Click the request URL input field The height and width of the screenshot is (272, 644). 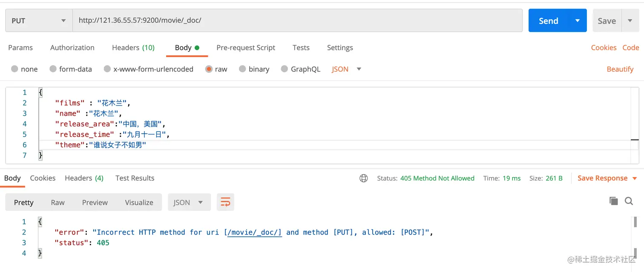pyautogui.click(x=297, y=20)
